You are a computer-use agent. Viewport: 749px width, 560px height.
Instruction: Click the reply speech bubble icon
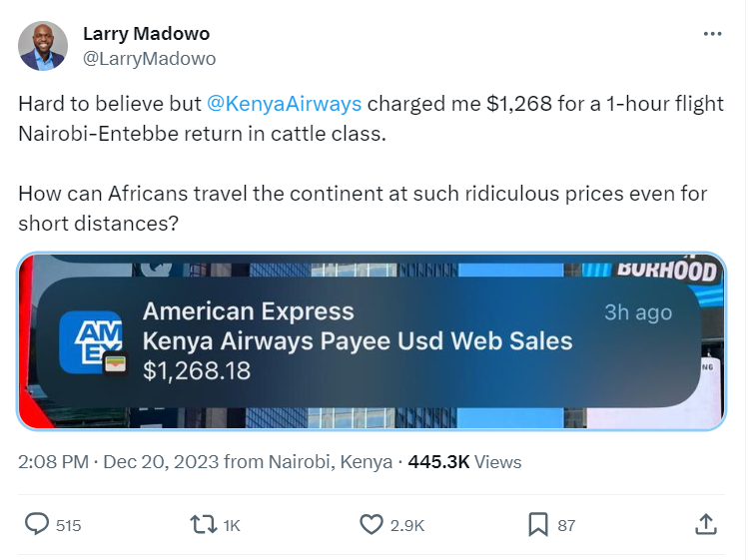click(x=37, y=524)
